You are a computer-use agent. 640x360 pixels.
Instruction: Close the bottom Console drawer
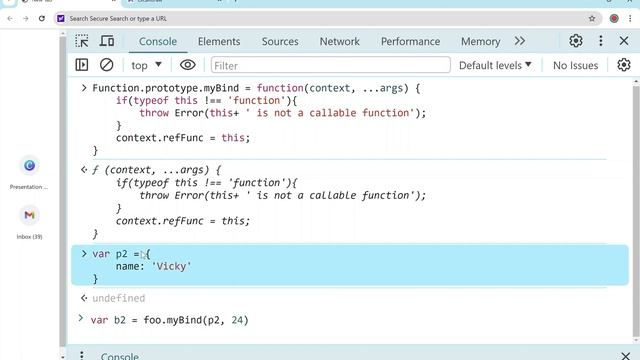point(625,356)
